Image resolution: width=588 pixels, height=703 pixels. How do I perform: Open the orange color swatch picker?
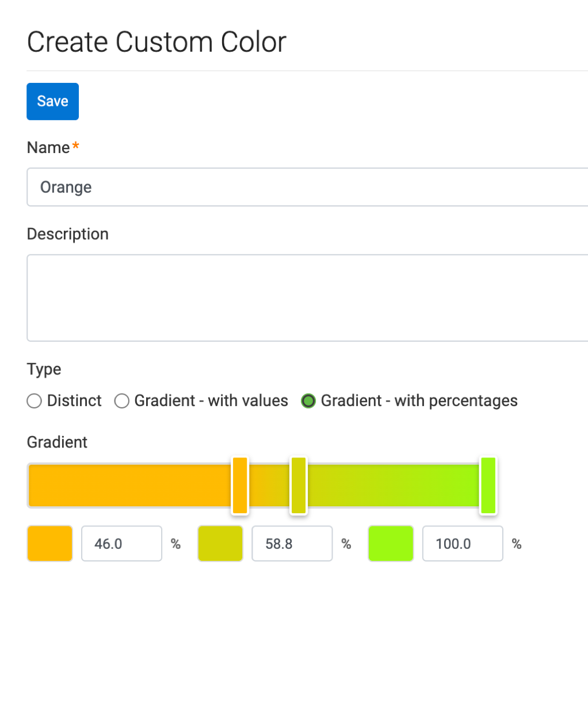pyautogui.click(x=50, y=543)
